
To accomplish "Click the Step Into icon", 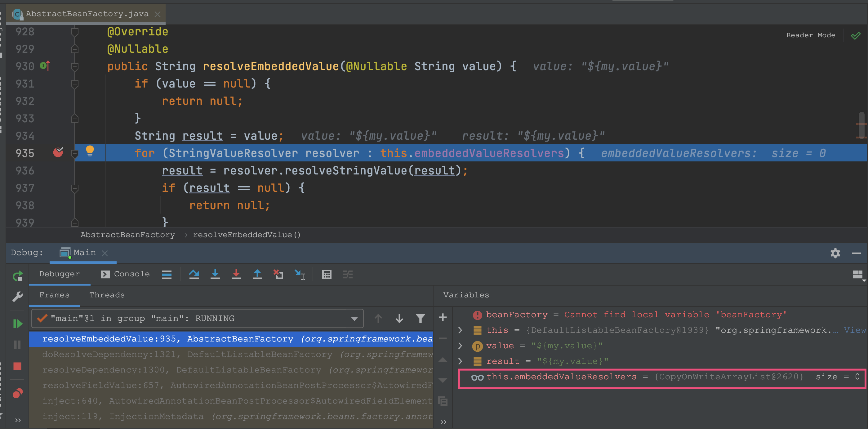I will tap(215, 274).
